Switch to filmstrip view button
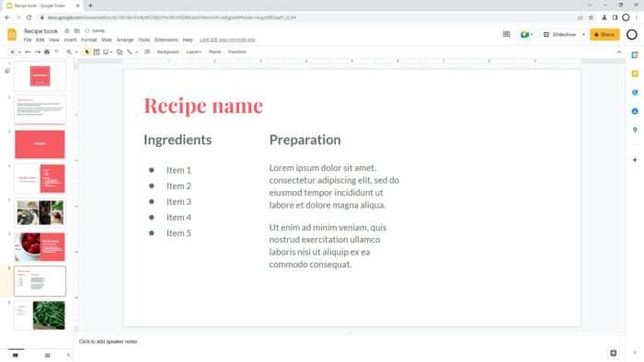The width and height of the screenshot is (644, 362). click(16, 356)
